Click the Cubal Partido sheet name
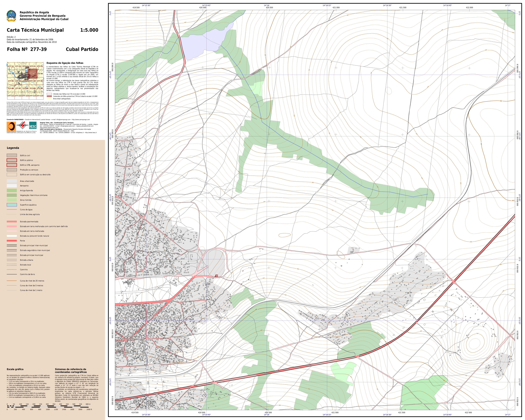The height and width of the screenshot is (420, 525). point(82,49)
